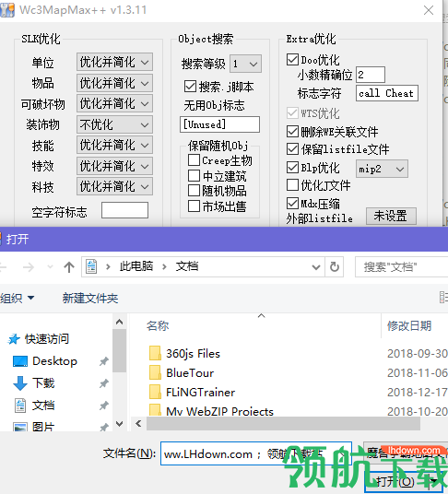
Task: Click the 文件名 text field
Action: click(x=256, y=453)
